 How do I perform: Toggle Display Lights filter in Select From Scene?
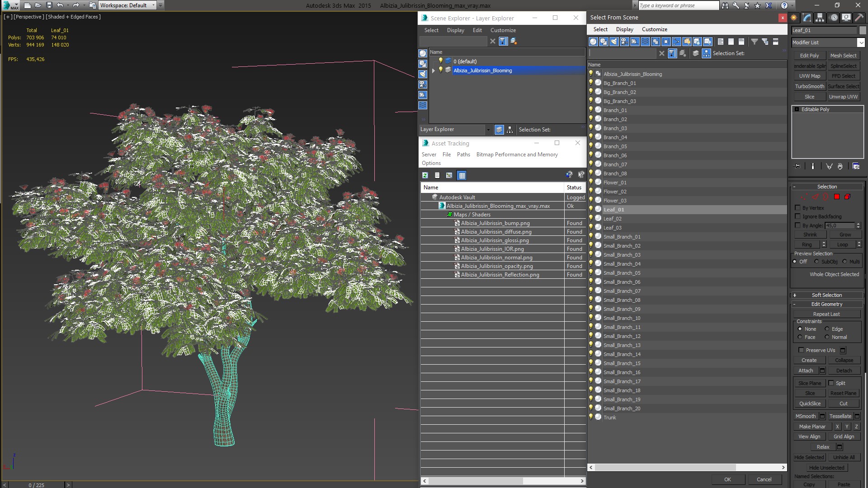click(614, 42)
